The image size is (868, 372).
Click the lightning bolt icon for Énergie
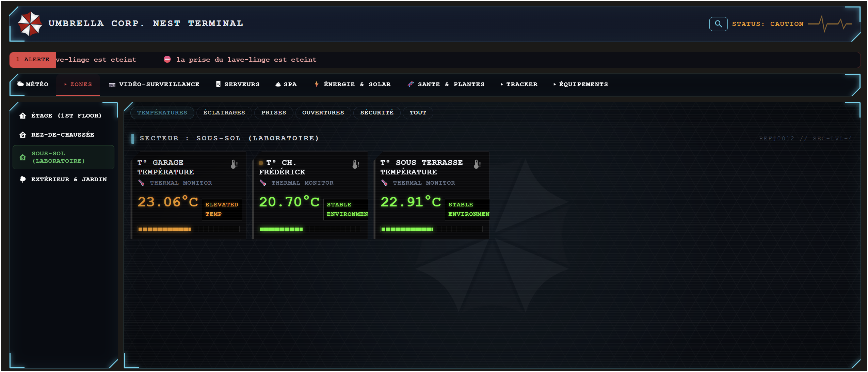pyautogui.click(x=317, y=84)
